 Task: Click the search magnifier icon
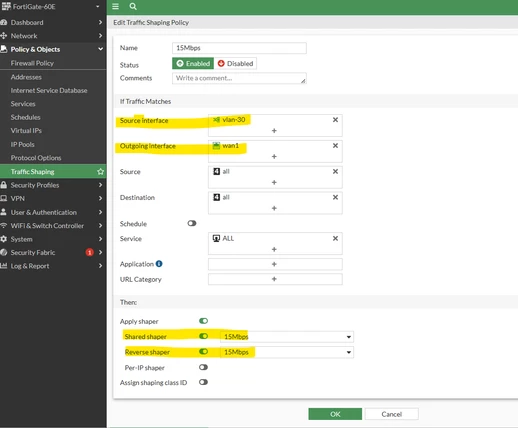[x=133, y=6]
